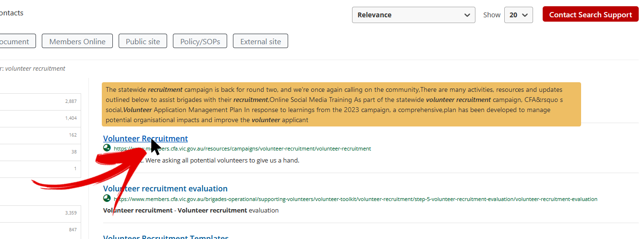Open Volunteer recruitment evaluation result

click(165, 189)
